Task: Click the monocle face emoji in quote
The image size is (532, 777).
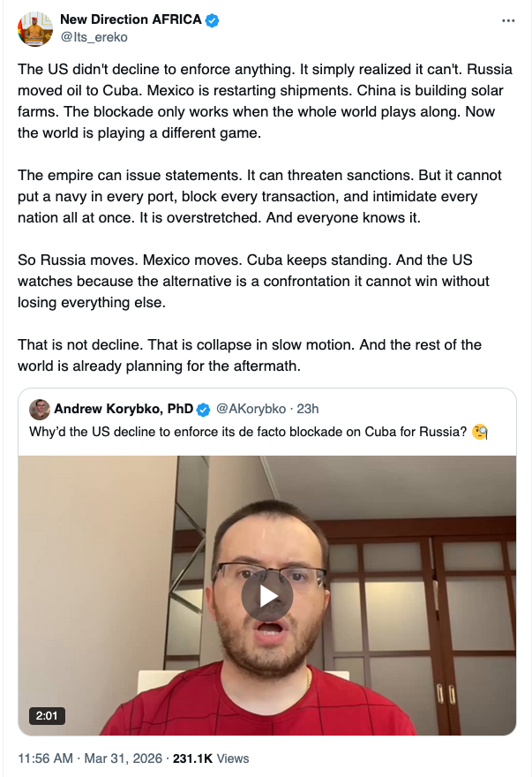Action: (x=481, y=433)
